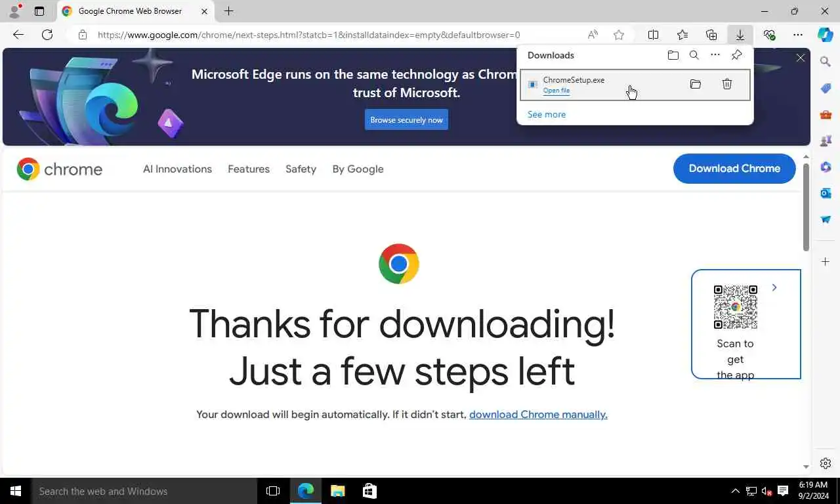Open the tab actions menu icon
The image size is (840, 504).
(x=39, y=11)
